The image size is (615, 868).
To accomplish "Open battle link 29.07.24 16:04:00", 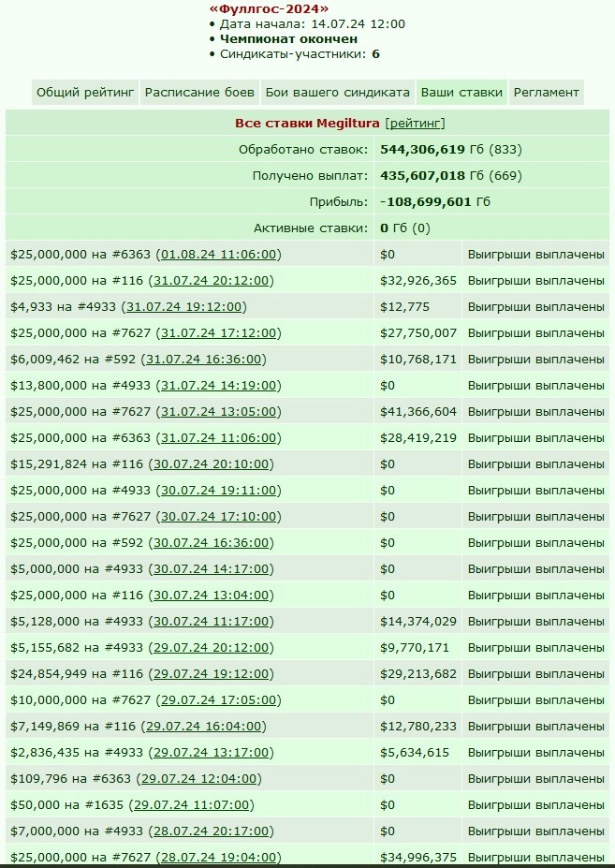I will [x=203, y=727].
